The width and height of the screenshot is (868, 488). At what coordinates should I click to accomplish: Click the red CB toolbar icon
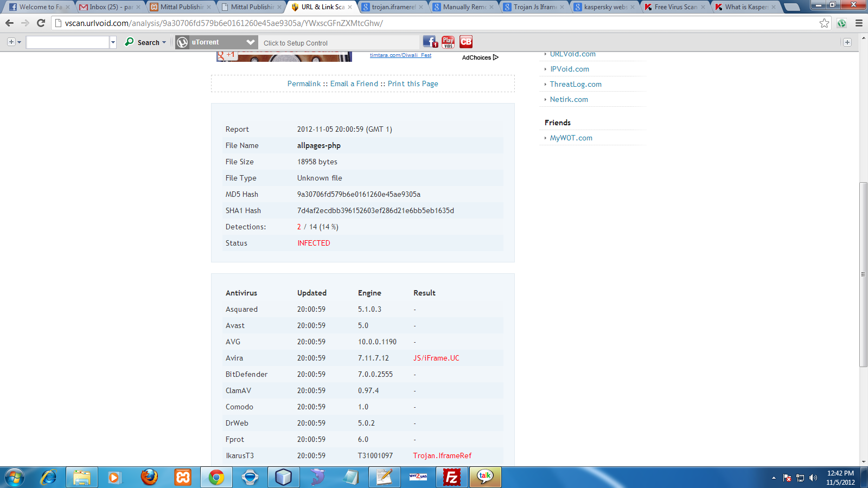[466, 42]
